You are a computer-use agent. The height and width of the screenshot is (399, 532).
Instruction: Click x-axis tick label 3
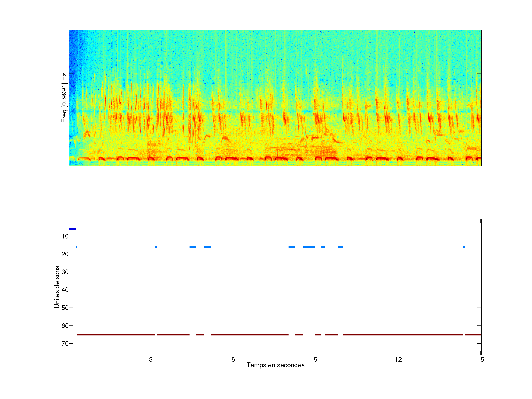coord(151,359)
